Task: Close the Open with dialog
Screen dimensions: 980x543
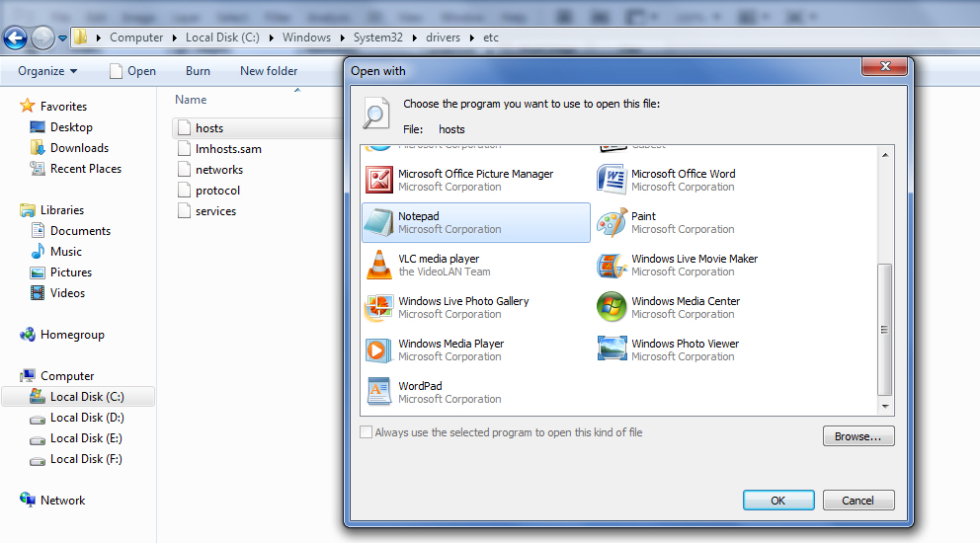Action: click(x=884, y=66)
